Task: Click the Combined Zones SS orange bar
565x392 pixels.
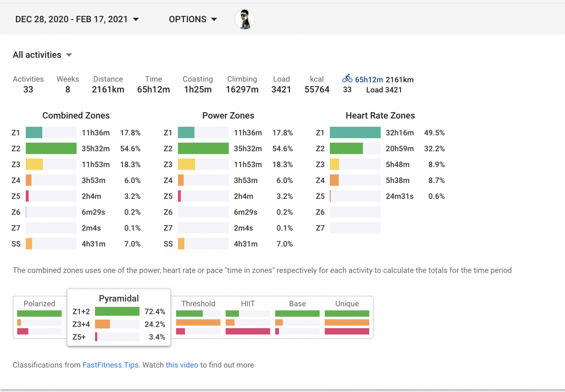Action: coord(29,244)
